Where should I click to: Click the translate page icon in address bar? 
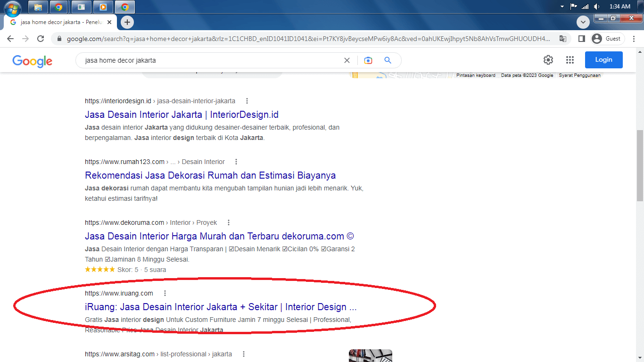coord(562,39)
